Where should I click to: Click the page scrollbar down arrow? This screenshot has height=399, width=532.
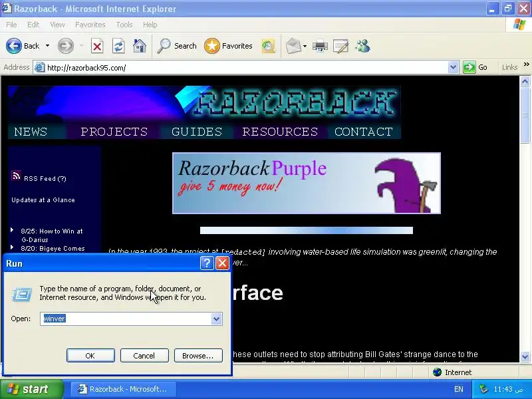pos(525,356)
